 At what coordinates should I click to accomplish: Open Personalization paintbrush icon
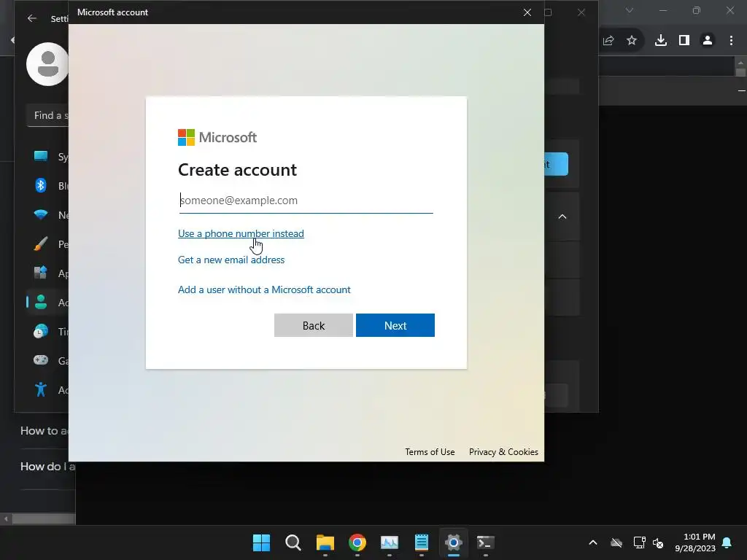coord(41,244)
